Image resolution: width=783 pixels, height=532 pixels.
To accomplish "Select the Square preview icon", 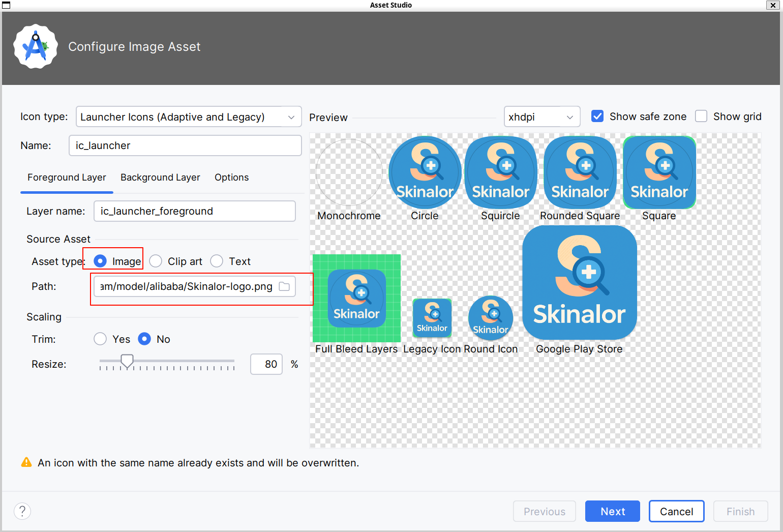I will point(659,172).
